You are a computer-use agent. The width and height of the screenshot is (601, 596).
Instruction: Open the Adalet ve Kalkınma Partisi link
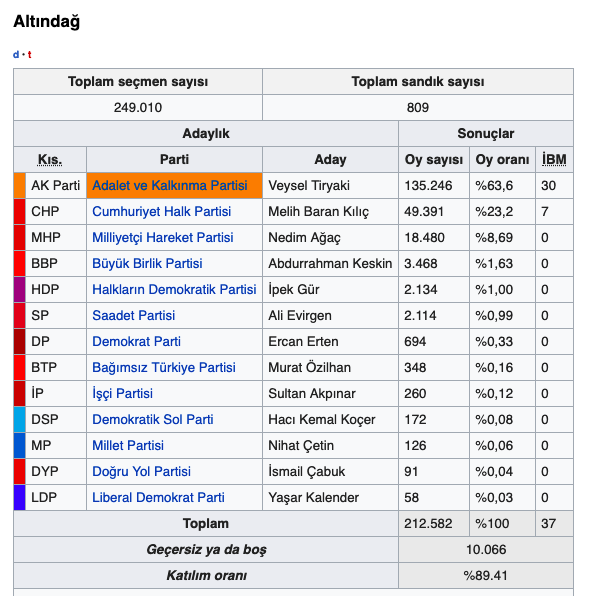click(x=169, y=186)
